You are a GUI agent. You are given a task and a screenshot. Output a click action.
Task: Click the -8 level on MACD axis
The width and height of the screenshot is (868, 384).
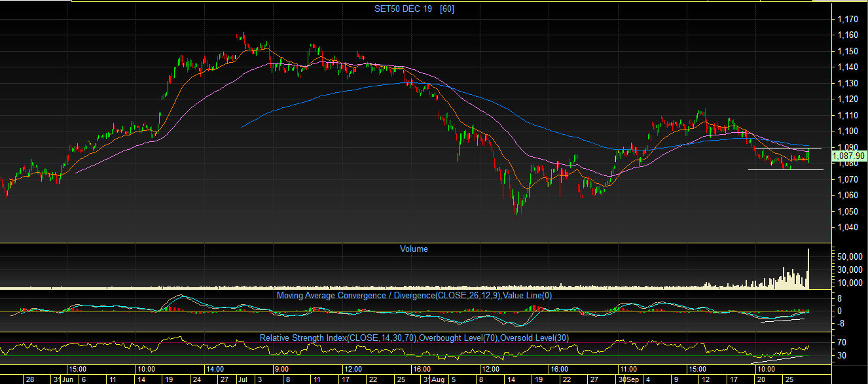[x=842, y=323]
